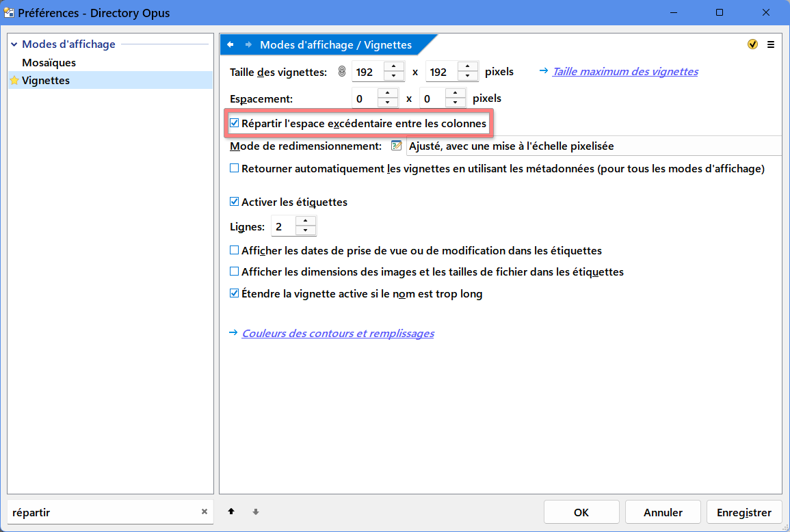Click the yellow checkmark icon in the header
This screenshot has width=790, height=532.
click(752, 45)
